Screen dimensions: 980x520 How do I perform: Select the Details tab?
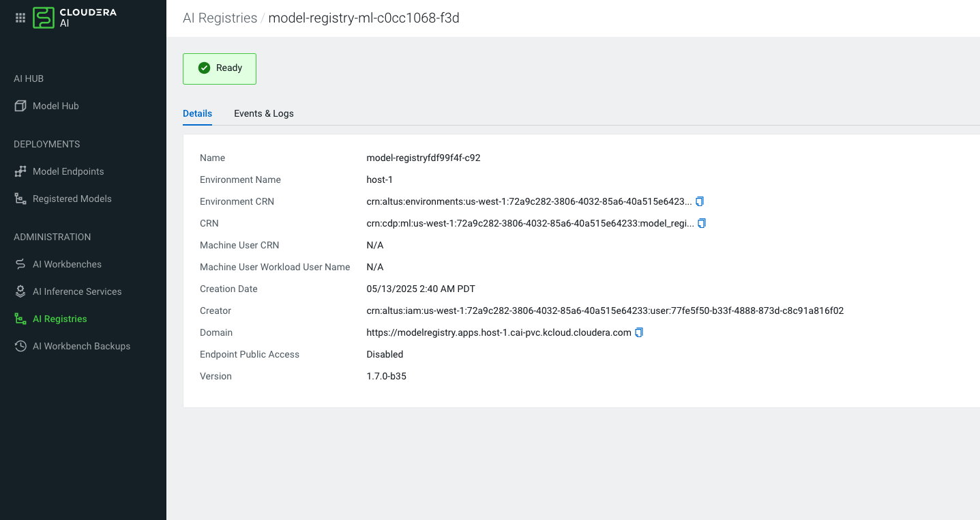197,113
